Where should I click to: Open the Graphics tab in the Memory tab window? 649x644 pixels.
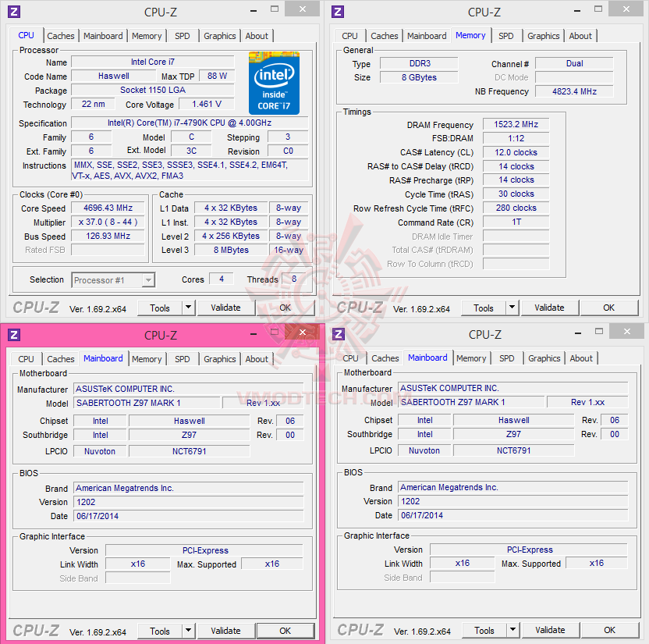tap(543, 36)
